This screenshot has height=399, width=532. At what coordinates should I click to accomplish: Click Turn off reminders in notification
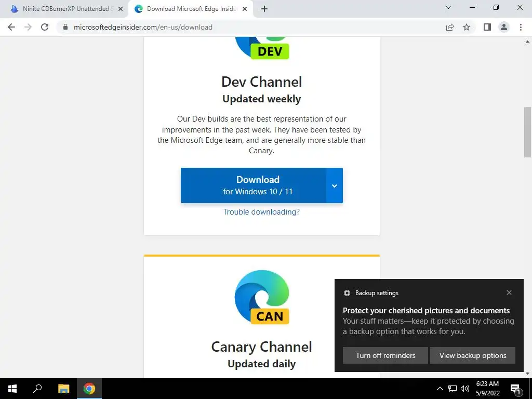click(x=385, y=355)
